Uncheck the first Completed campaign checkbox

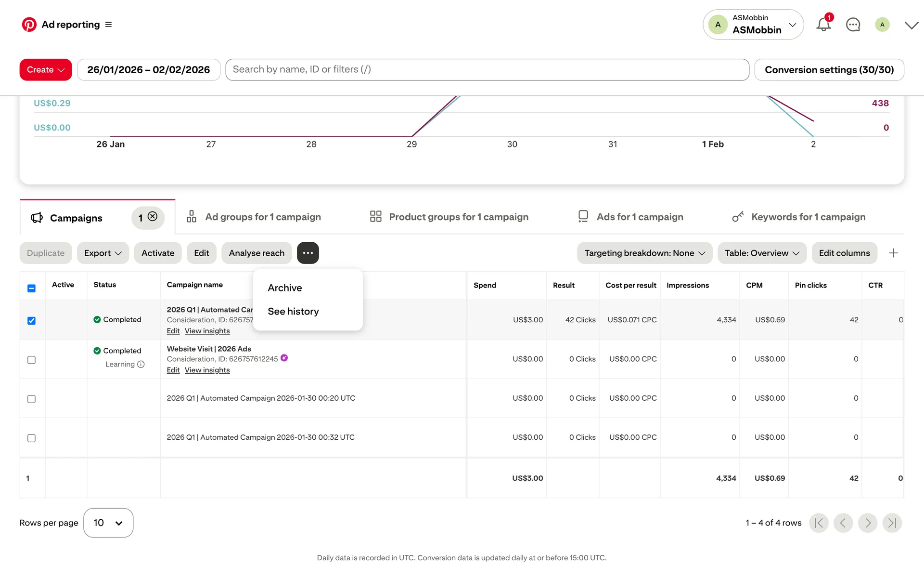tap(31, 321)
